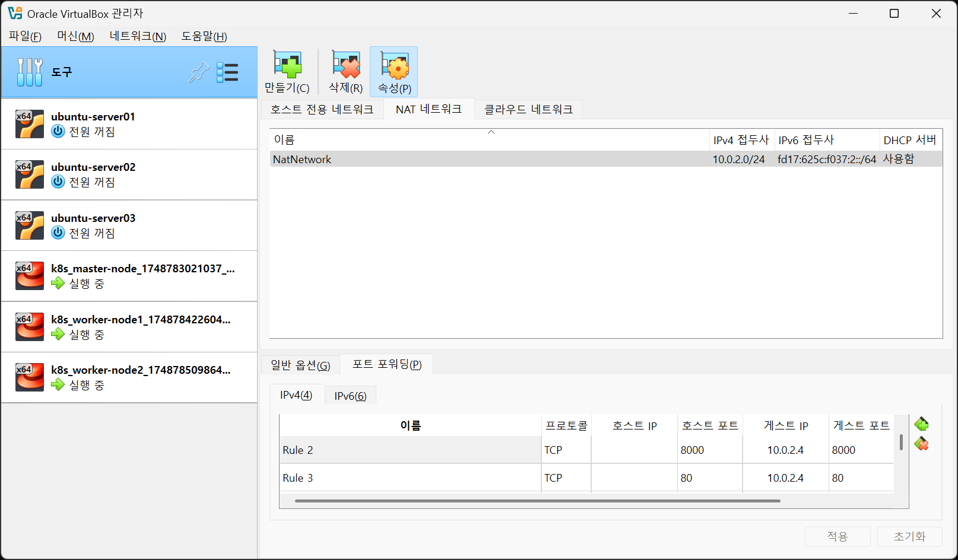Click Rule 2 guest IP 10.0.2.4

click(785, 450)
